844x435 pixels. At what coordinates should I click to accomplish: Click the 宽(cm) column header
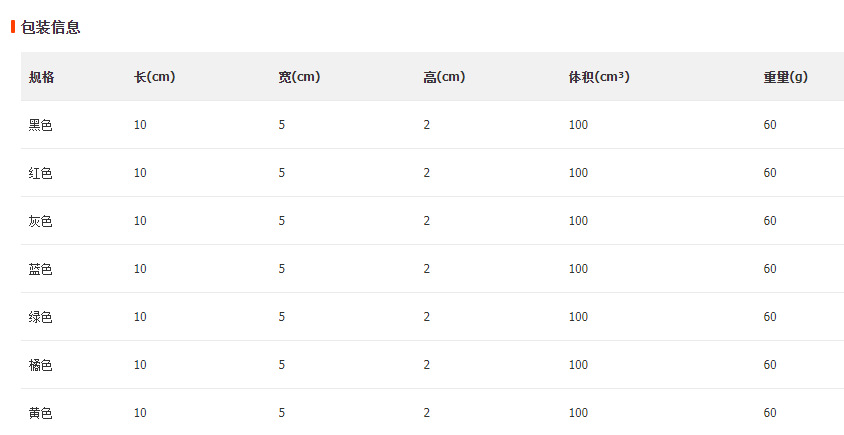coord(298,77)
